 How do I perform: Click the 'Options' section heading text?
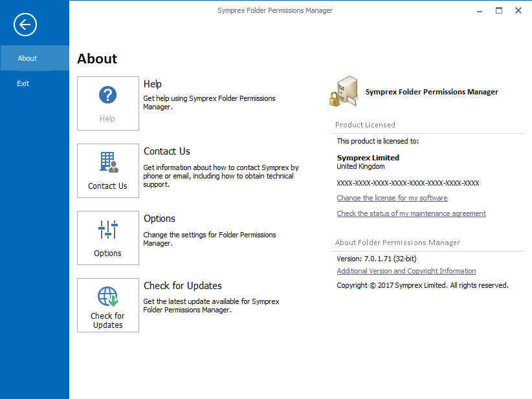pos(159,219)
